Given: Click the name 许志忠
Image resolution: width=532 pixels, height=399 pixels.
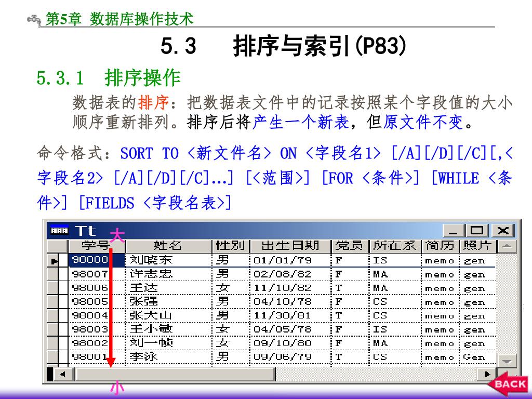Looking at the screenshot, I should point(151,274).
